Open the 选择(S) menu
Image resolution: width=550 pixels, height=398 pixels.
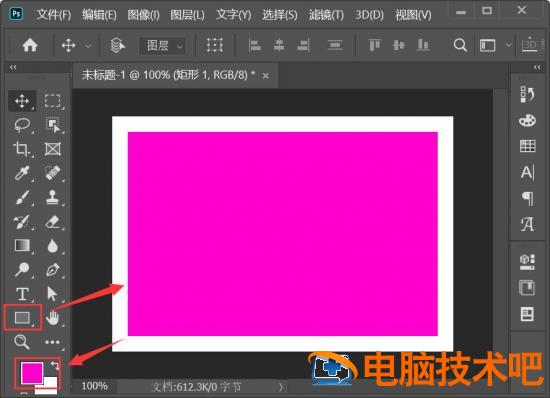(x=280, y=15)
